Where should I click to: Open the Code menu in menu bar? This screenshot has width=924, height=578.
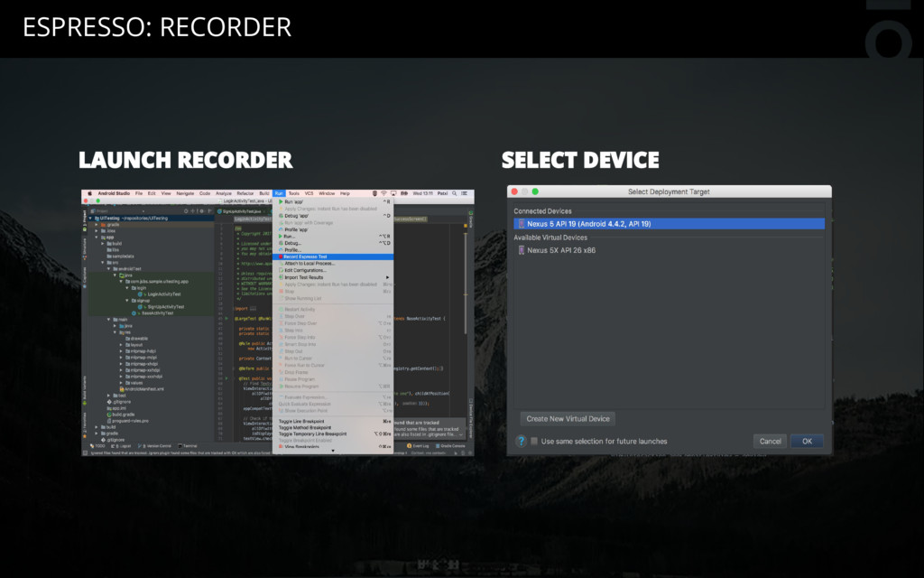[205, 193]
